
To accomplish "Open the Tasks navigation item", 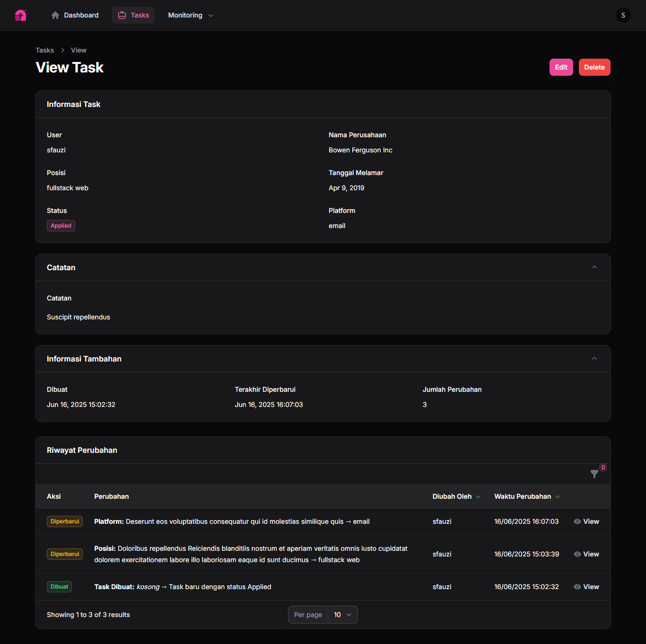I will click(x=133, y=15).
